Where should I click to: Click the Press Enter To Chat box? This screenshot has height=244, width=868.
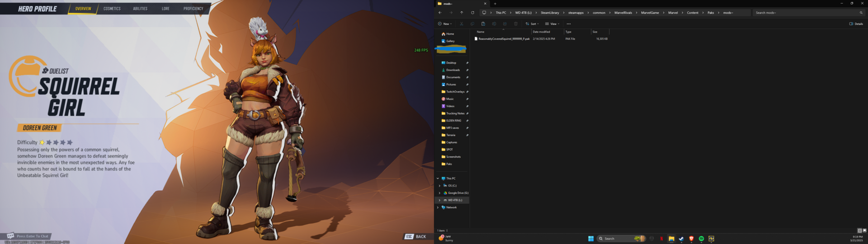[x=28, y=236]
